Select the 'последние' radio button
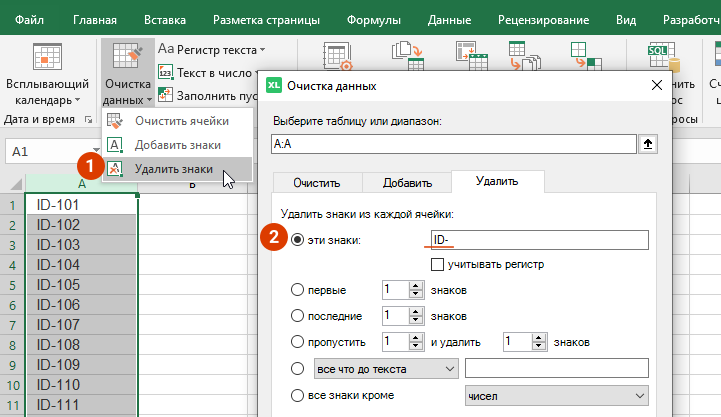721x417 pixels. (x=298, y=316)
